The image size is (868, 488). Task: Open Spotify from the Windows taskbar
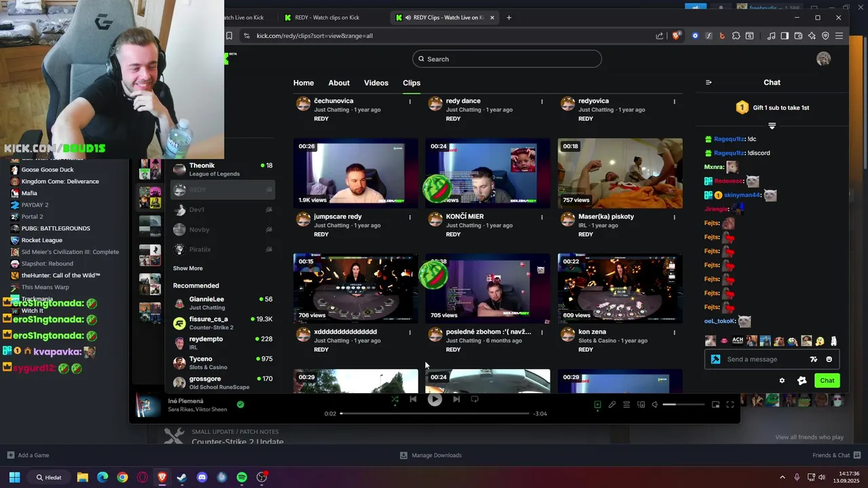click(242, 477)
